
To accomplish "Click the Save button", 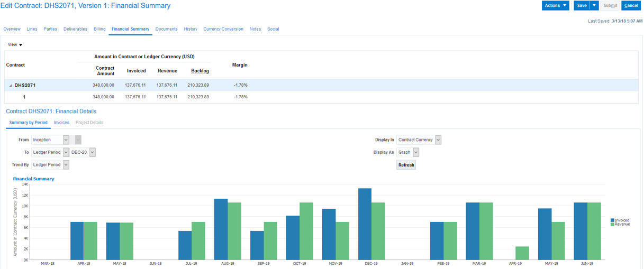I will coord(582,5).
